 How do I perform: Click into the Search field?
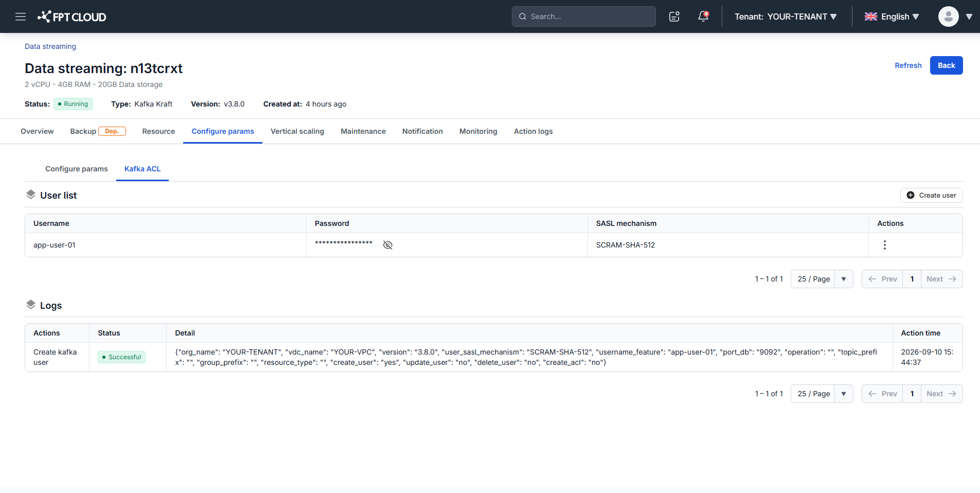click(584, 16)
